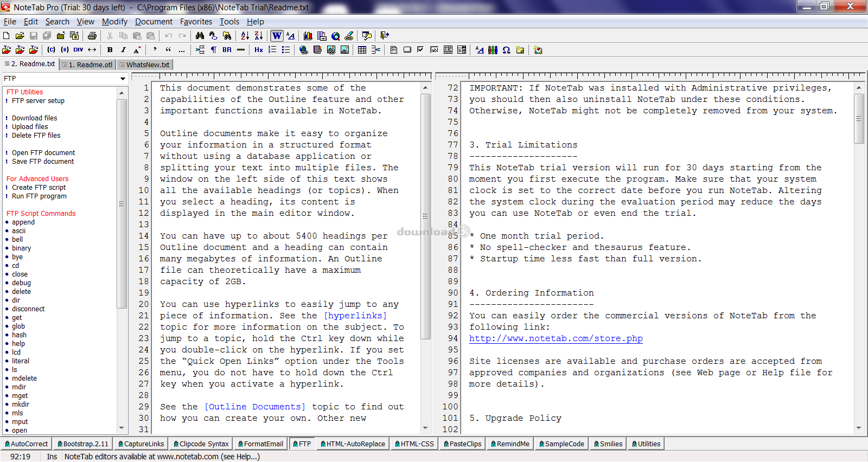The height and width of the screenshot is (462, 868).
Task: Run the Download files clip
Action: tap(34, 118)
